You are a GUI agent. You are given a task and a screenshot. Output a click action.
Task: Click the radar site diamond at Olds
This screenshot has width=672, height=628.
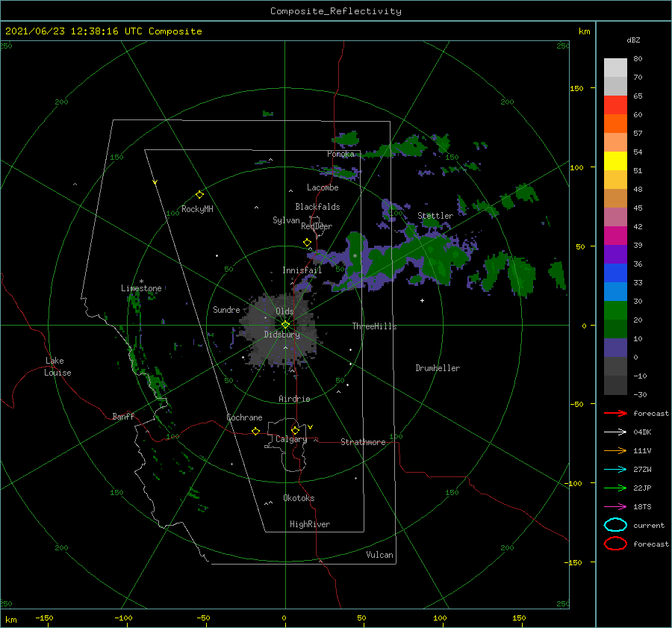(x=285, y=325)
